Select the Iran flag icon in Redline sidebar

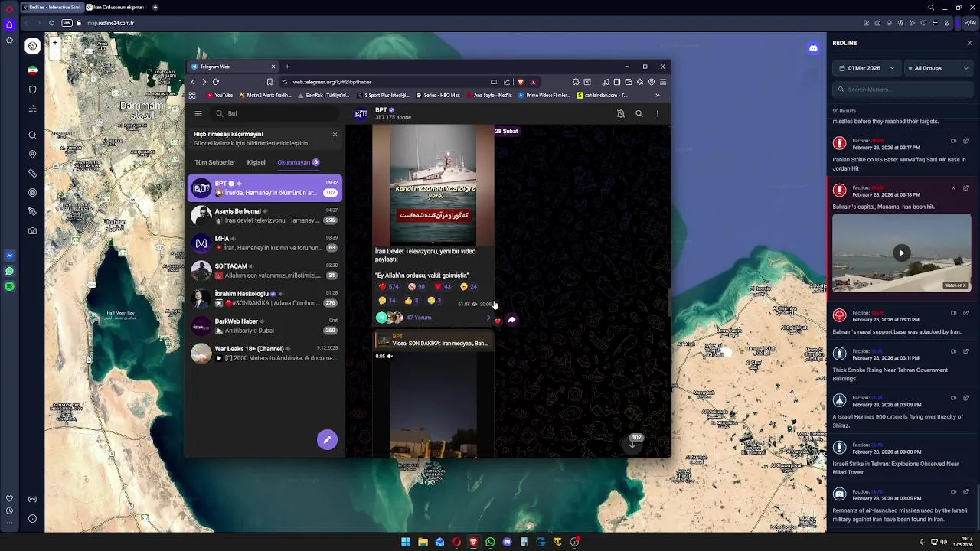tap(32, 70)
